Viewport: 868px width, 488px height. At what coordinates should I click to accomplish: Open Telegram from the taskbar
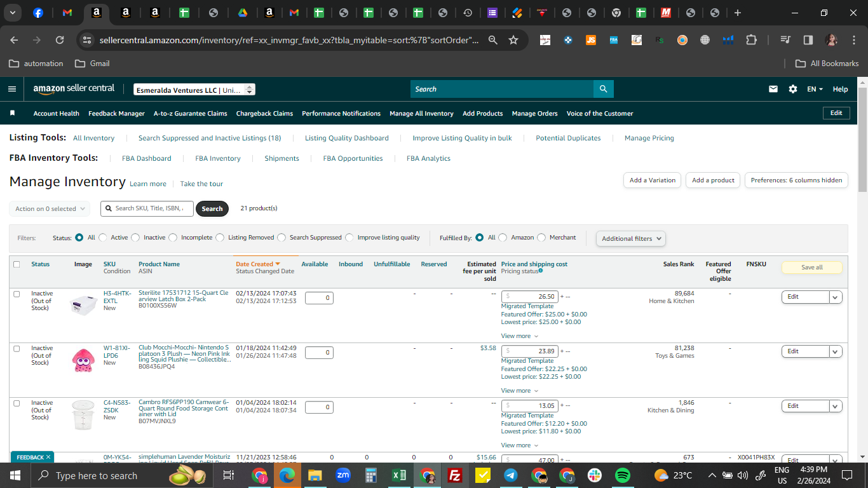coord(511,475)
